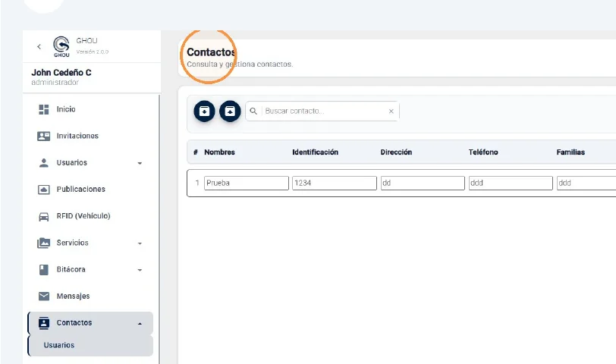616x364 pixels.
Task: Select Usuarios submenu under Contactos
Action: click(x=90, y=346)
